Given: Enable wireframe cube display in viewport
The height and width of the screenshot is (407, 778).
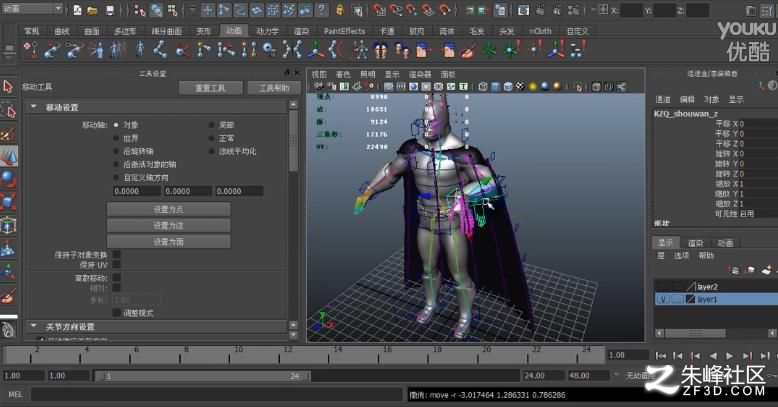Looking at the screenshot, I should (483, 87).
